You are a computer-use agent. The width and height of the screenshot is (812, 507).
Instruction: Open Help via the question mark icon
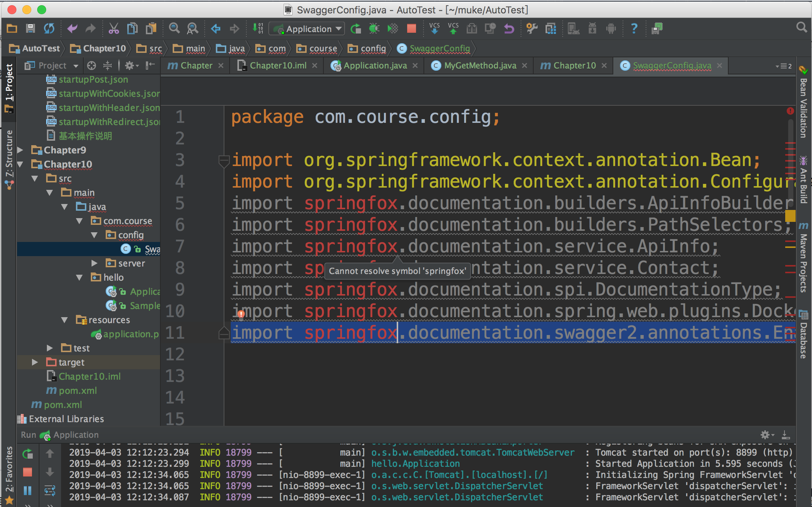(634, 29)
